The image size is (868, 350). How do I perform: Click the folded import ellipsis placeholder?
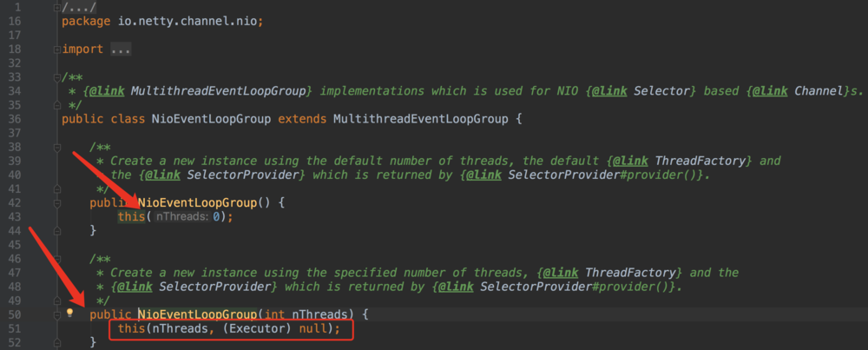click(121, 50)
